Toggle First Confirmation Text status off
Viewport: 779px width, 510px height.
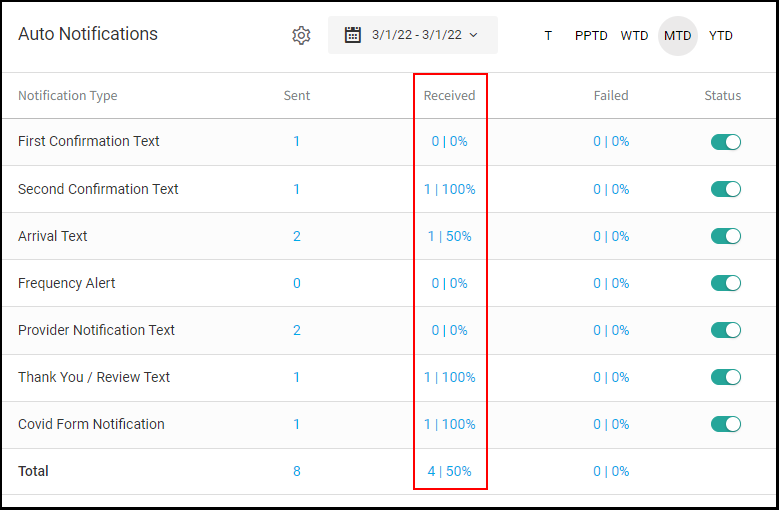point(726,142)
